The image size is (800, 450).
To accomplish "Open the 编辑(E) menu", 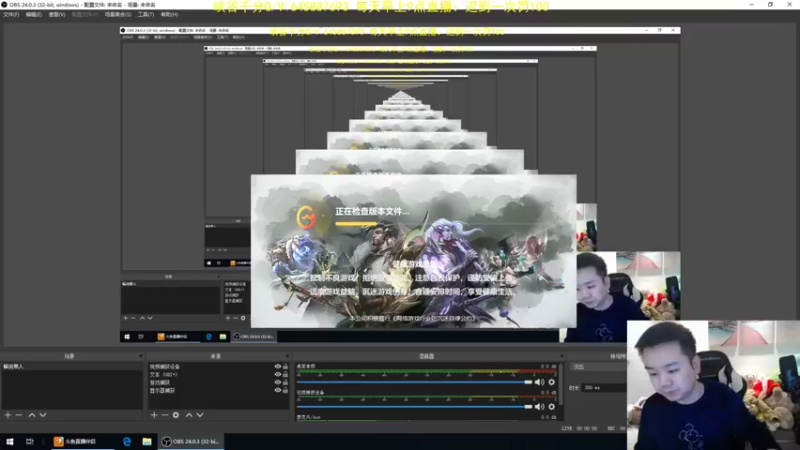I will (34, 14).
